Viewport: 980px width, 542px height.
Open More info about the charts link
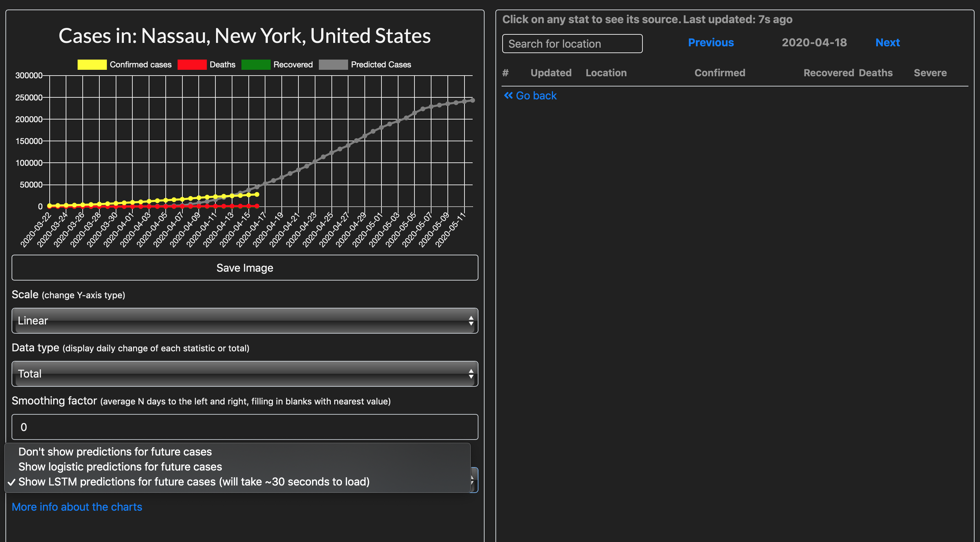(77, 507)
